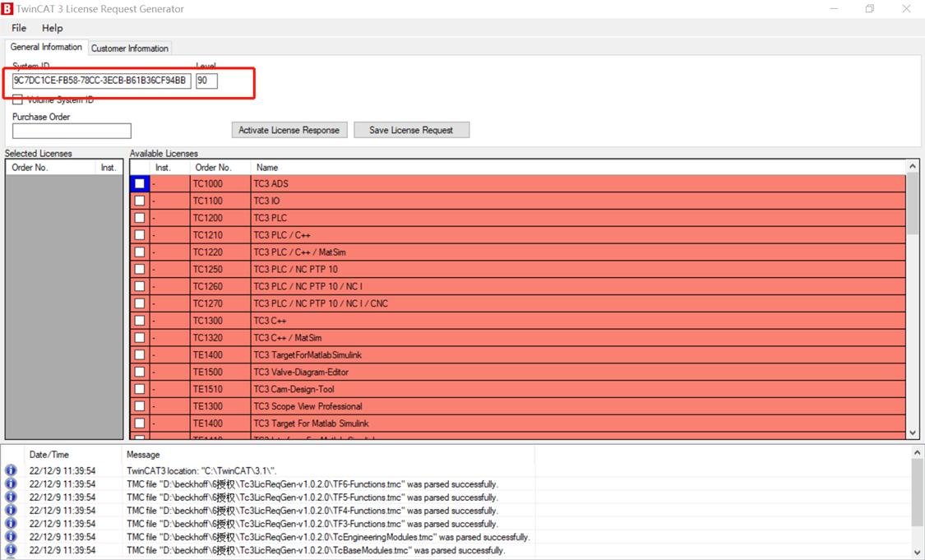The image size is (925, 560).
Task: Tick the TC3 Cam-Design-Tool checkbox
Action: [x=139, y=389]
